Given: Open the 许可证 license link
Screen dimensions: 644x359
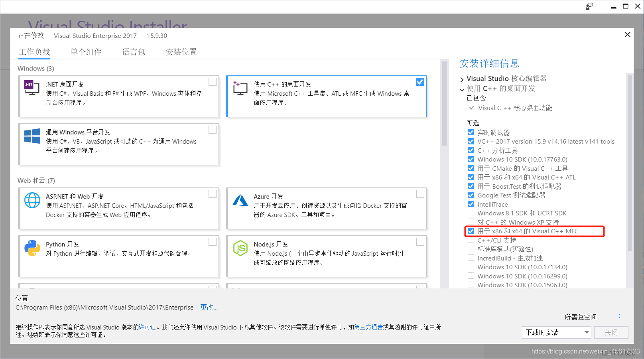Looking at the screenshot, I should point(147,327).
